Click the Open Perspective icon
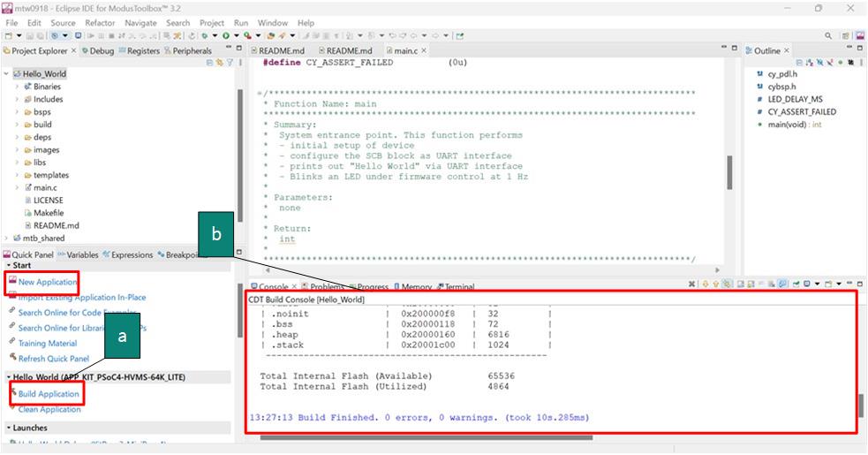Viewport: 868px width, 455px height. (845, 36)
